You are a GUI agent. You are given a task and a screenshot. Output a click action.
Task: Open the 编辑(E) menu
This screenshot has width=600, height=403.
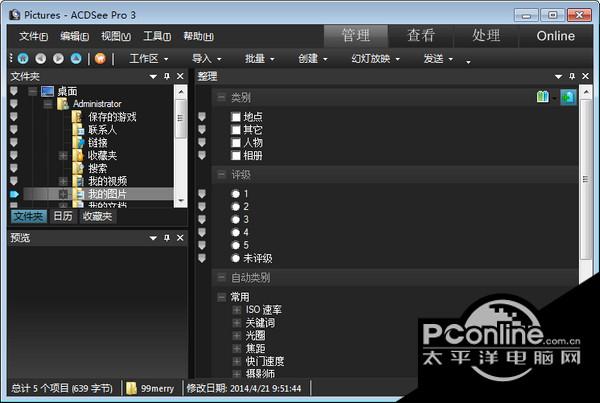pos(75,36)
